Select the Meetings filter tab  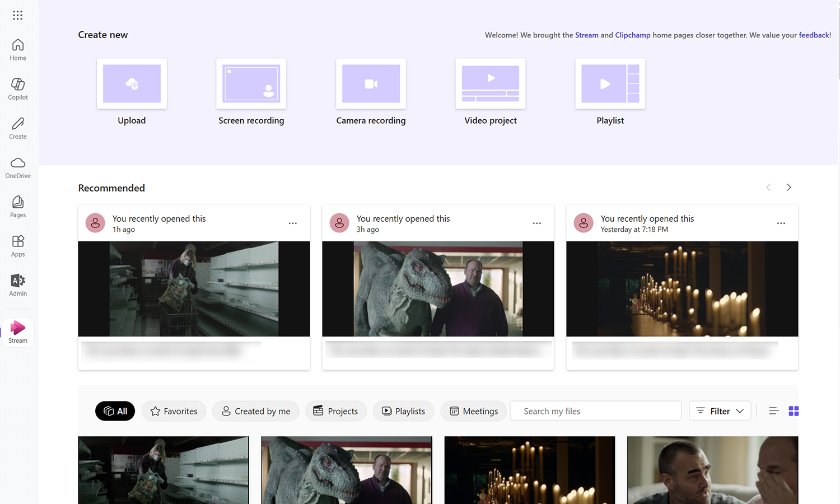coord(474,411)
